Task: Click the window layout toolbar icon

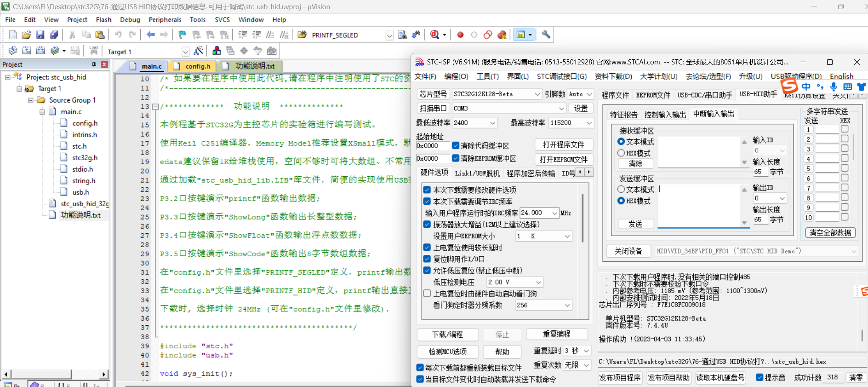Action: click(521, 35)
